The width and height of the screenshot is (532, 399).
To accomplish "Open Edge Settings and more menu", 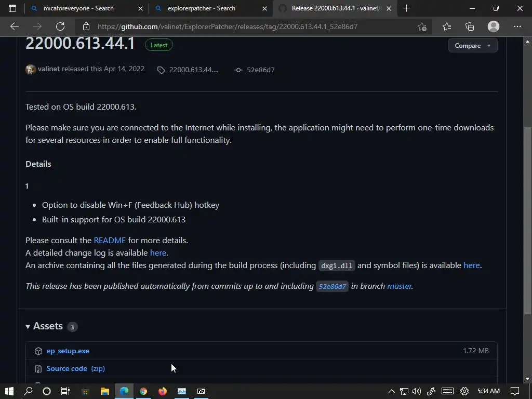I will tap(517, 26).
